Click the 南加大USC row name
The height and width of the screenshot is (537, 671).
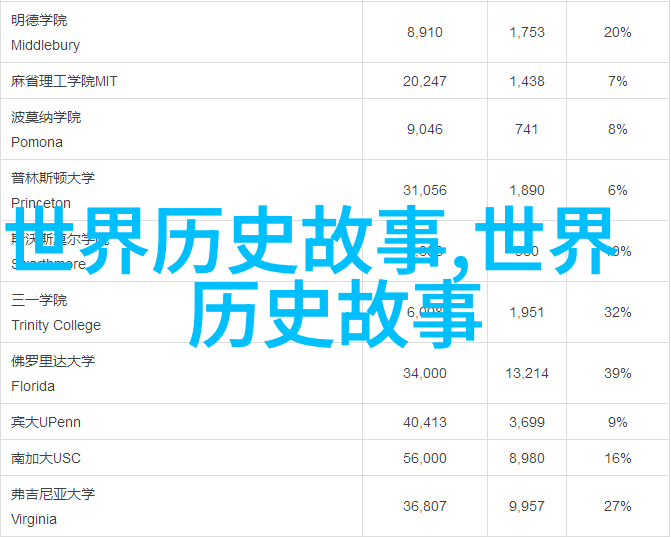coord(46,458)
